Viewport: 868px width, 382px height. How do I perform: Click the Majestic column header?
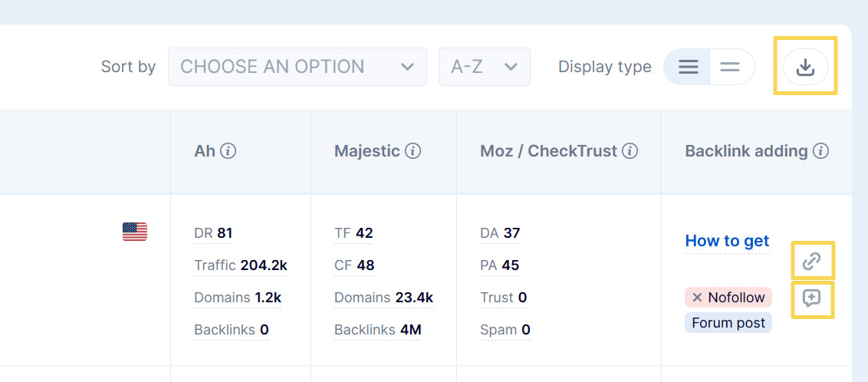click(x=367, y=151)
